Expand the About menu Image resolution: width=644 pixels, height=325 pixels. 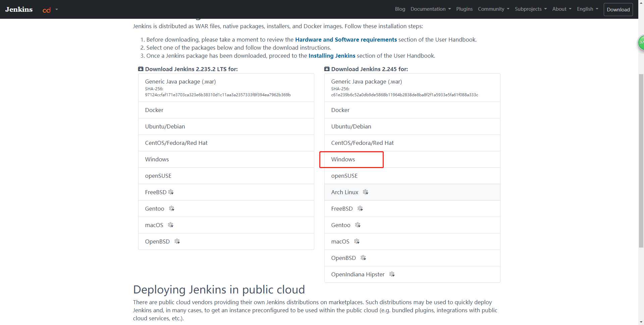562,9
